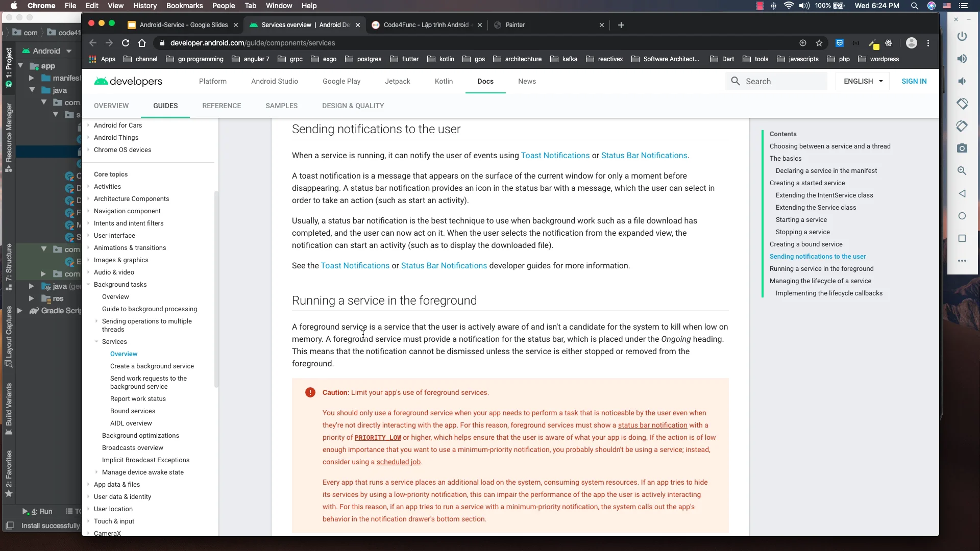Viewport: 980px width, 551px height.
Task: Open the ENGLISH language dropdown
Action: (x=863, y=81)
